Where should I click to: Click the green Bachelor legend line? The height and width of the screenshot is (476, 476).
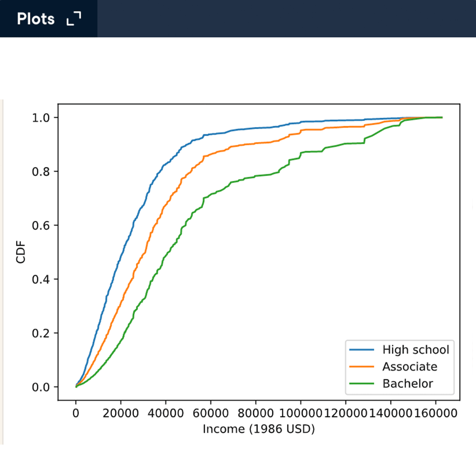pyautogui.click(x=363, y=384)
